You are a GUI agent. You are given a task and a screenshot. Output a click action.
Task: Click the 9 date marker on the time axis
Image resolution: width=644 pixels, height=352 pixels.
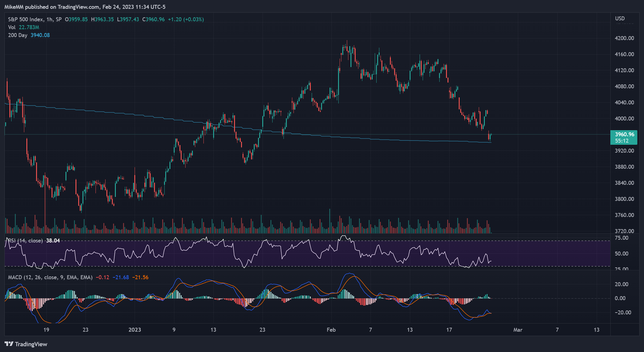174,330
